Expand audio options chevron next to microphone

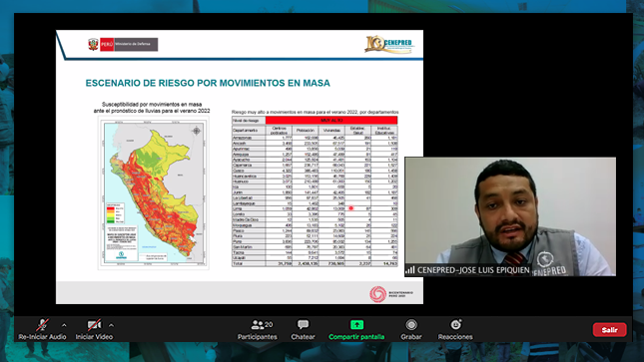64,325
